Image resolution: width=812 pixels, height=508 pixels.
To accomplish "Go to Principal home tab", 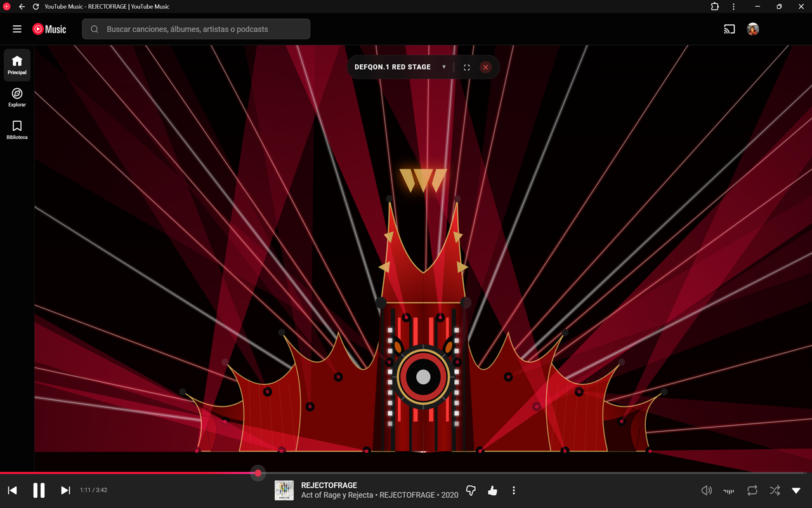I will click(x=17, y=65).
